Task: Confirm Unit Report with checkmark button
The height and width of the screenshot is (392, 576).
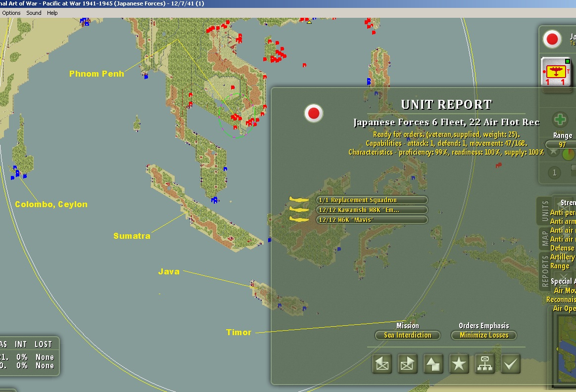Action: (511, 364)
